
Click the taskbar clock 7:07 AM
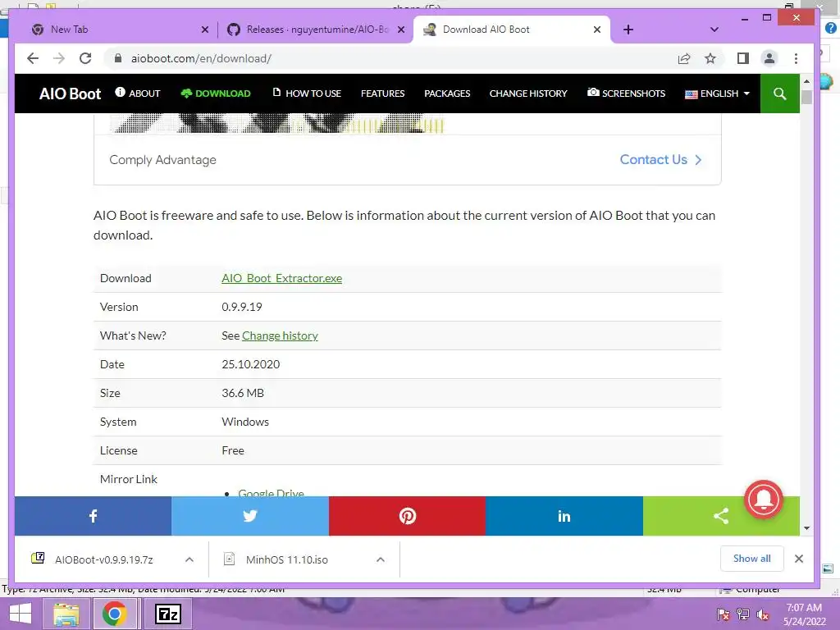pos(804,608)
